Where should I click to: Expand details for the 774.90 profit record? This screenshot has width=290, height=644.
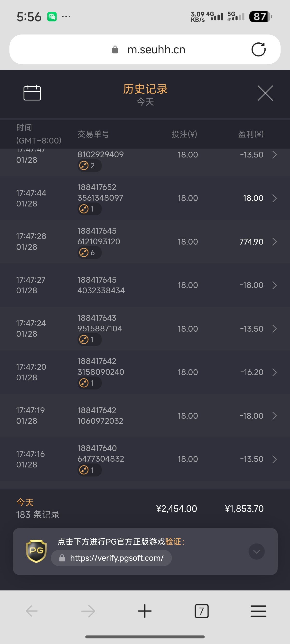coord(275,242)
